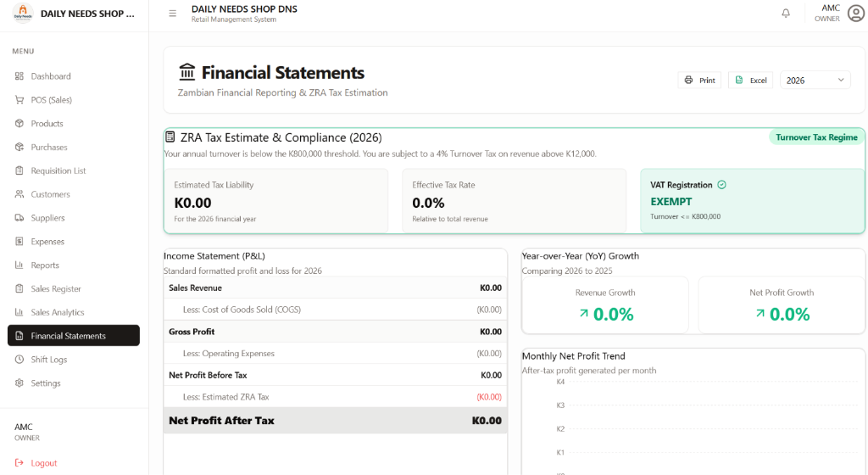Click the Reports chart icon

click(x=19, y=265)
